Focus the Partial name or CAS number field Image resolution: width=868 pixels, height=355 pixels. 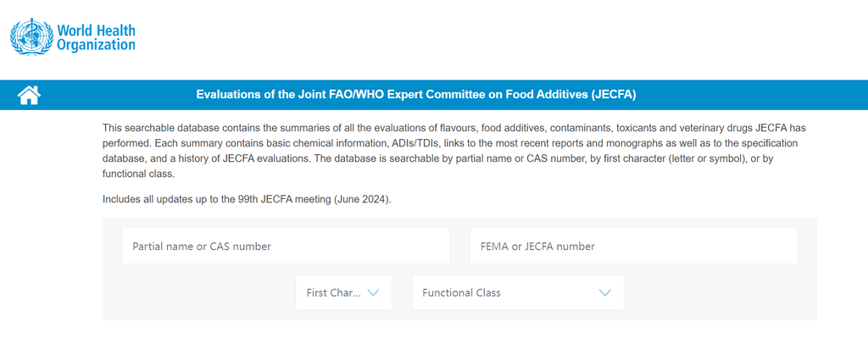click(x=287, y=246)
